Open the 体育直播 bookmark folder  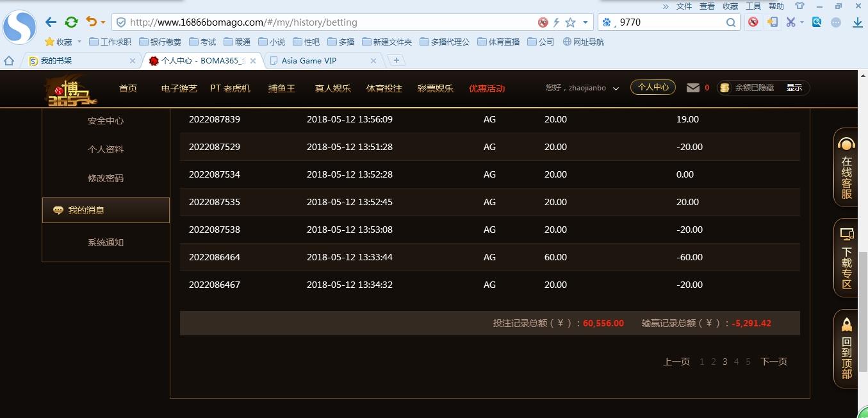pos(498,42)
